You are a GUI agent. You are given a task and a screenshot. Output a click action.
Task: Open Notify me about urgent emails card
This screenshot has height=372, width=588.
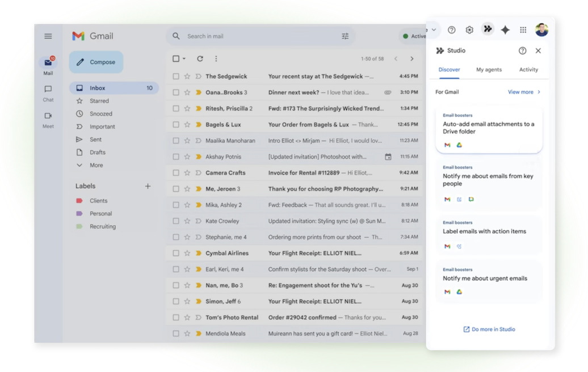(x=489, y=281)
